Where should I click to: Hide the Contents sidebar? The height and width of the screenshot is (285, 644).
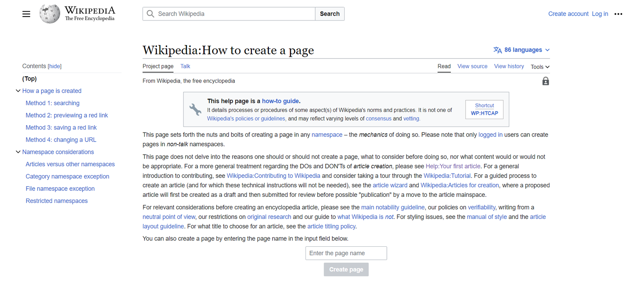point(55,66)
